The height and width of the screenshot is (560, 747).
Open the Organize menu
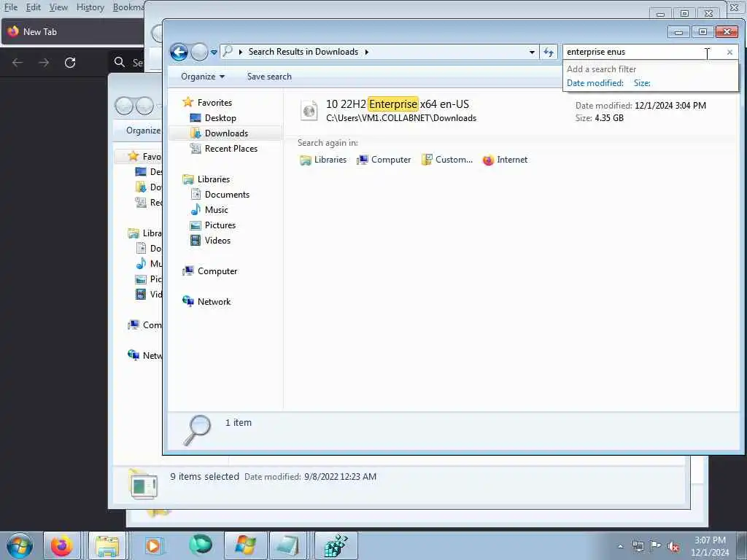(203, 76)
